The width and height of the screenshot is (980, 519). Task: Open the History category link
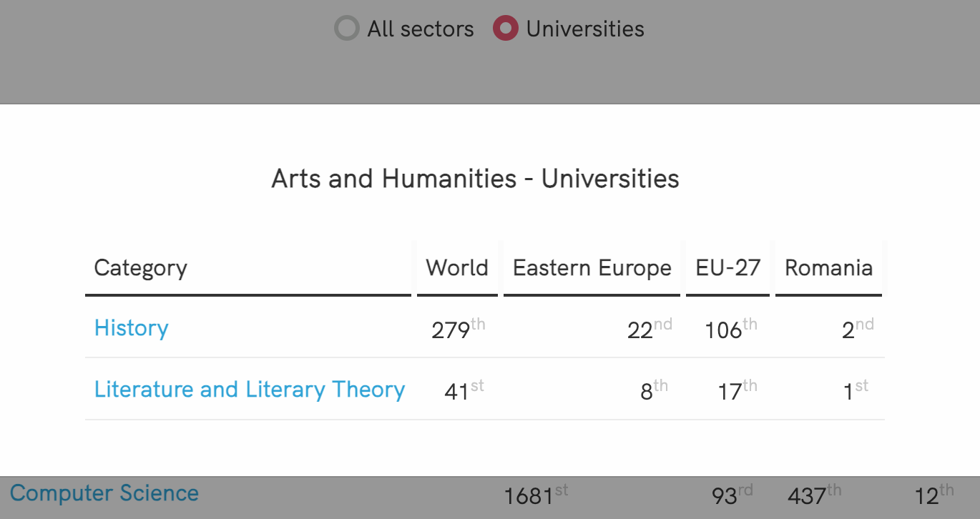[132, 328]
